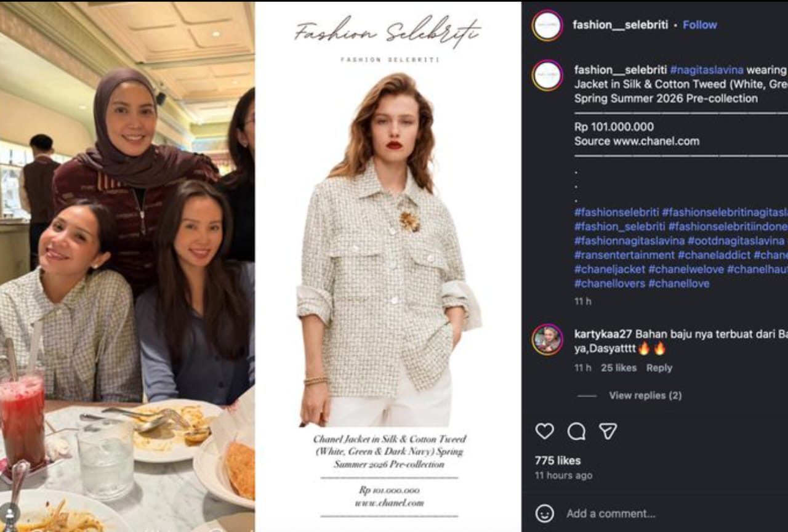This screenshot has width=788, height=532.
Task: Click the caption's fashion__selebriti avatar
Action: pyautogui.click(x=547, y=75)
